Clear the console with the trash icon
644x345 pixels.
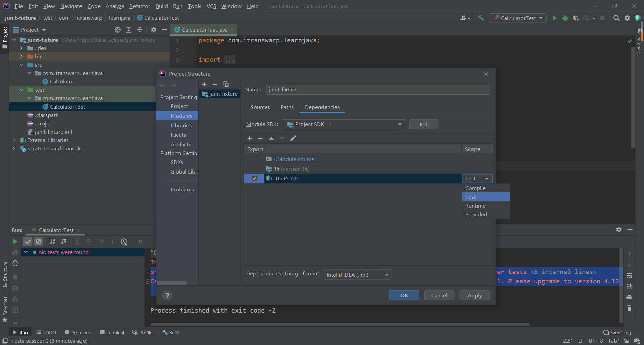click(629, 308)
